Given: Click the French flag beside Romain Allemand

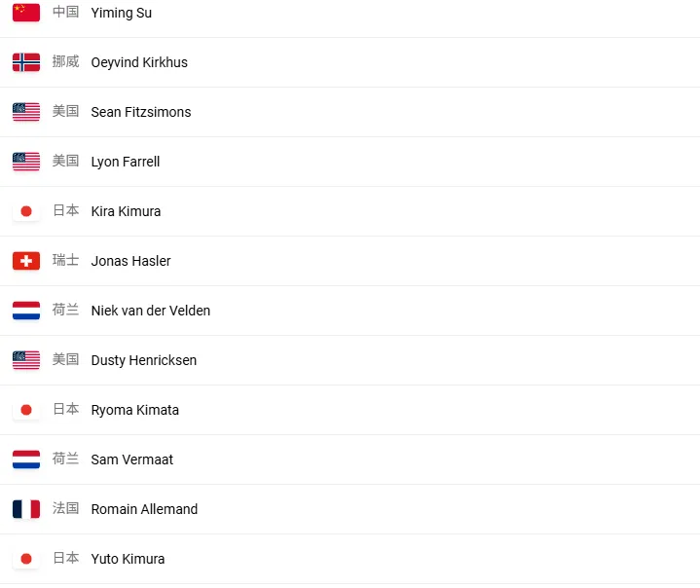Looking at the screenshot, I should point(26,509).
